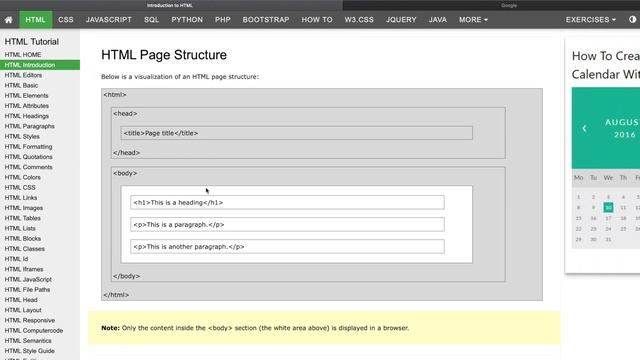Click the 'HTML Page Structure' heading

point(164,55)
